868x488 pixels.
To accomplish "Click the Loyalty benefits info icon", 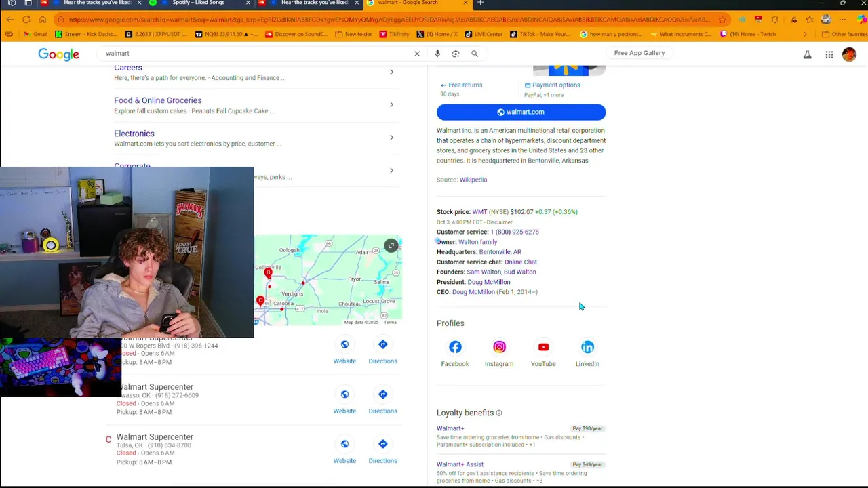I will (x=499, y=413).
